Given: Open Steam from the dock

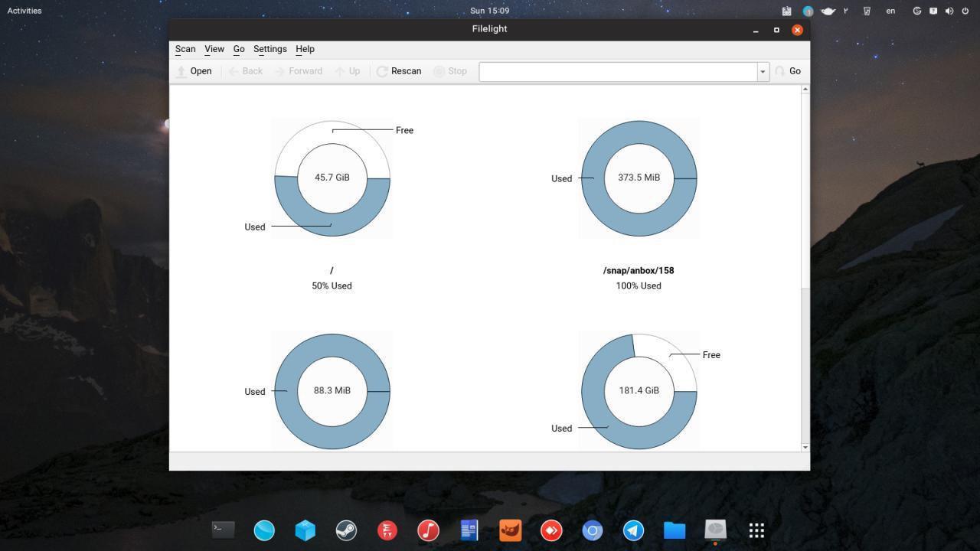Looking at the screenshot, I should (346, 530).
